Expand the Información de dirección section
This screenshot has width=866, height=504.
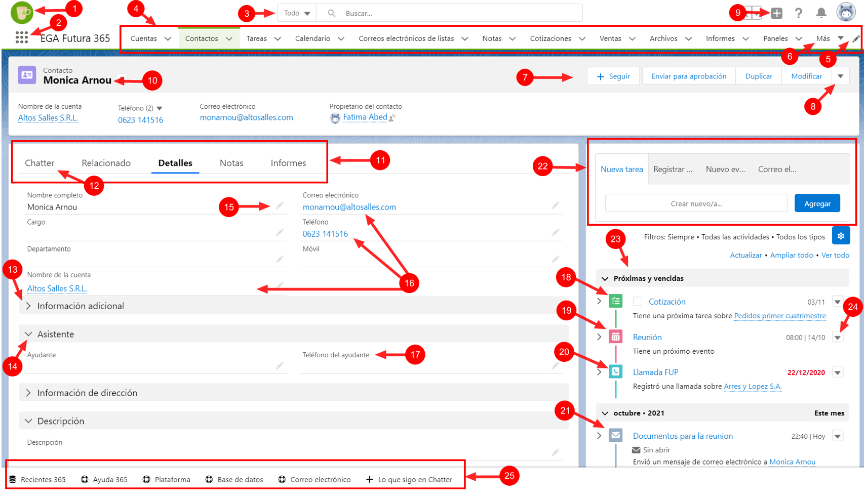[28, 393]
